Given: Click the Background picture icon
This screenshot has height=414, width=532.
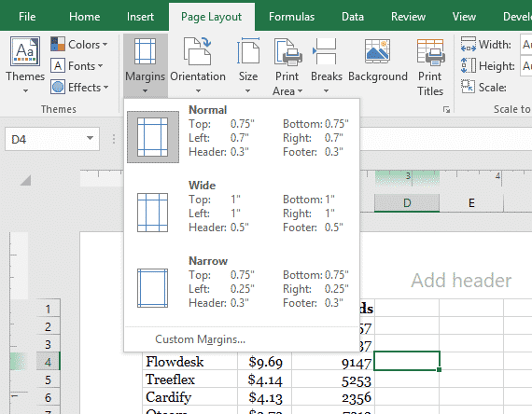Looking at the screenshot, I should pos(378,51).
